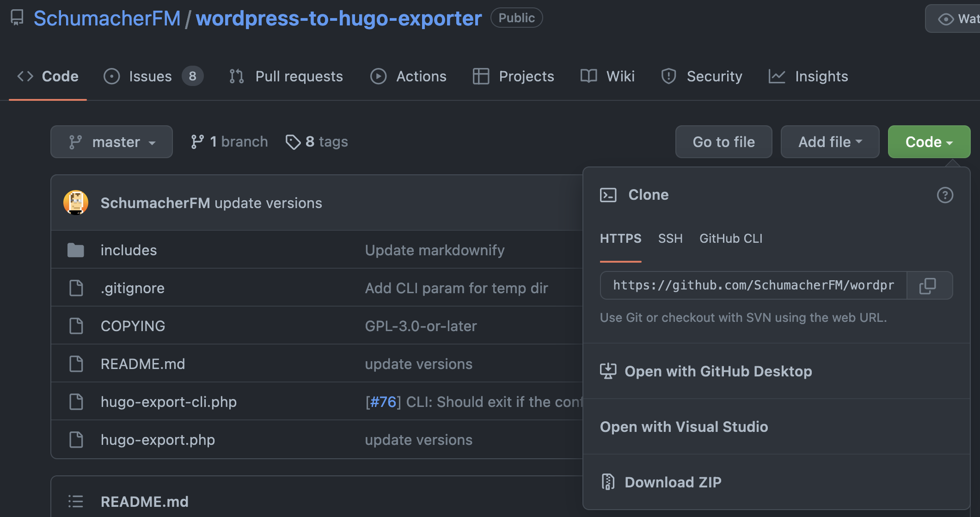980x517 pixels.
Task: Expand the Add file dropdown
Action: click(830, 142)
